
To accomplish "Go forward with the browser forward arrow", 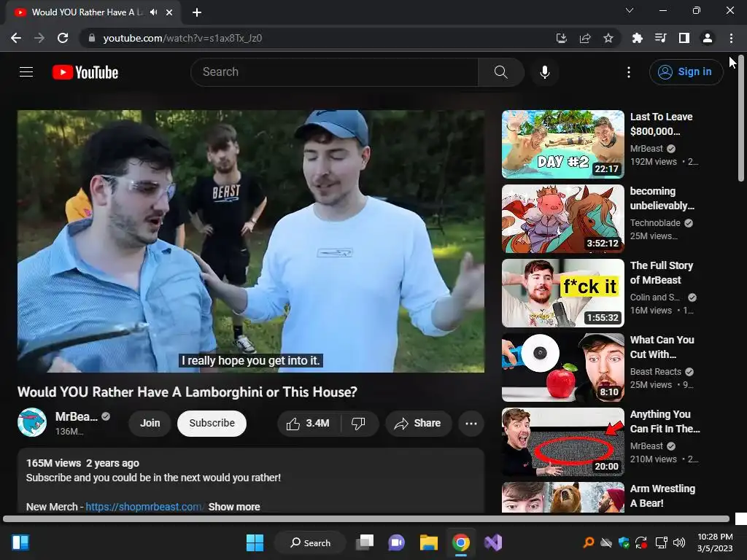I will pyautogui.click(x=39, y=38).
